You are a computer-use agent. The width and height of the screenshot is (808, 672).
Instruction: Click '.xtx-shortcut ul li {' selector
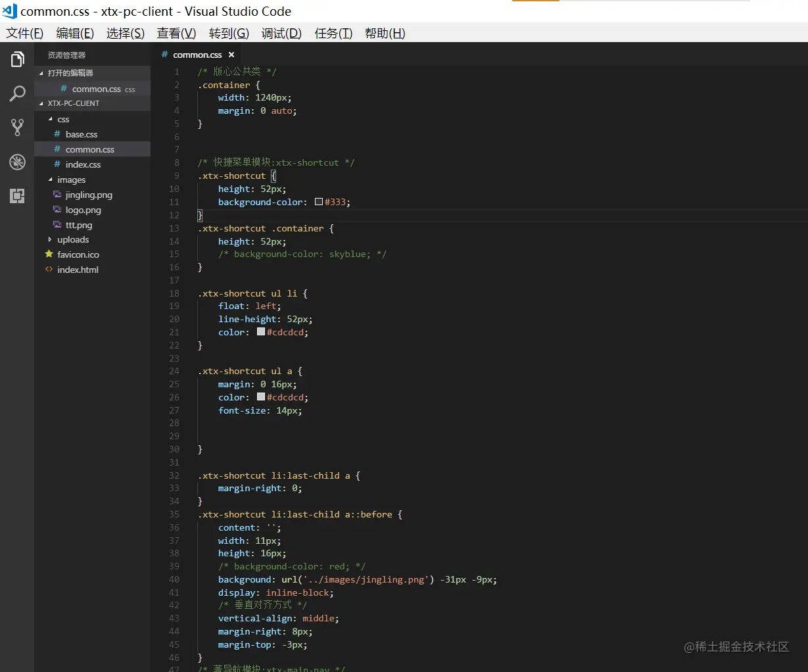pyautogui.click(x=252, y=293)
